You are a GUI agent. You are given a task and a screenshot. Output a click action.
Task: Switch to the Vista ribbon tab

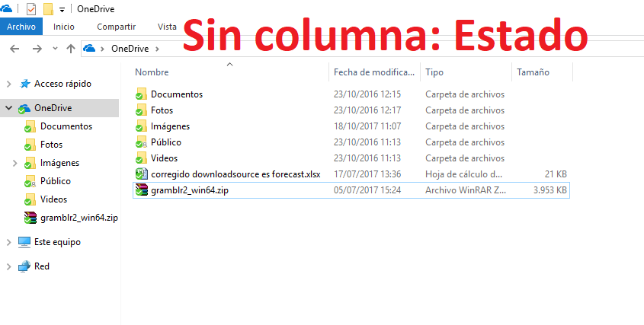coord(167,27)
